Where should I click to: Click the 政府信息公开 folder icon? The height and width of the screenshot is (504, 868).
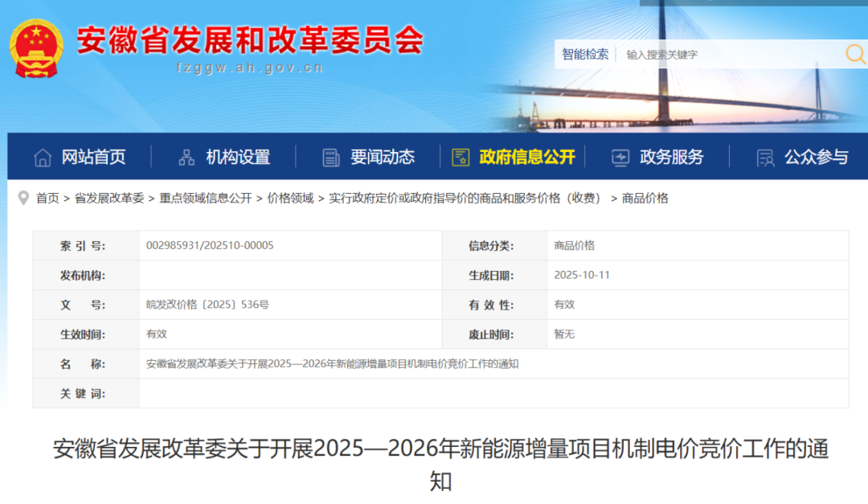(461, 157)
